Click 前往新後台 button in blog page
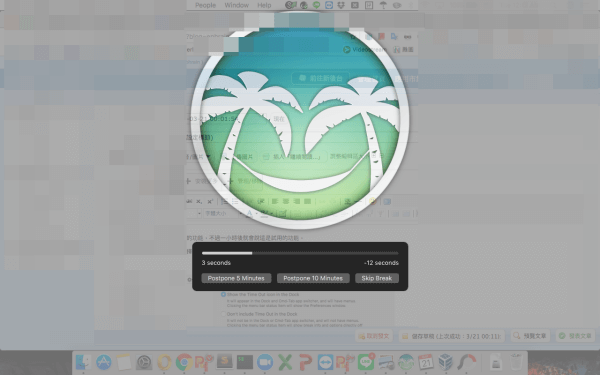Image resolution: width=600 pixels, height=375 pixels. tap(321, 78)
